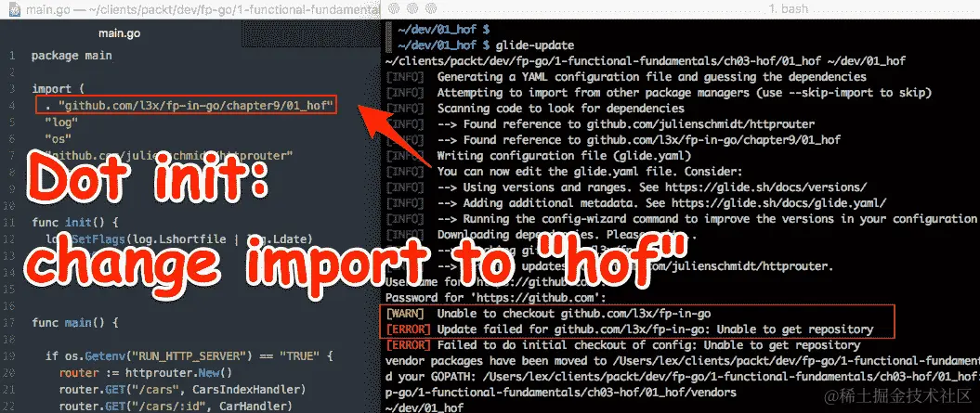The image size is (980, 413).
Task: Click the 'd your GOPATH:' terminal line
Action: coord(683,377)
